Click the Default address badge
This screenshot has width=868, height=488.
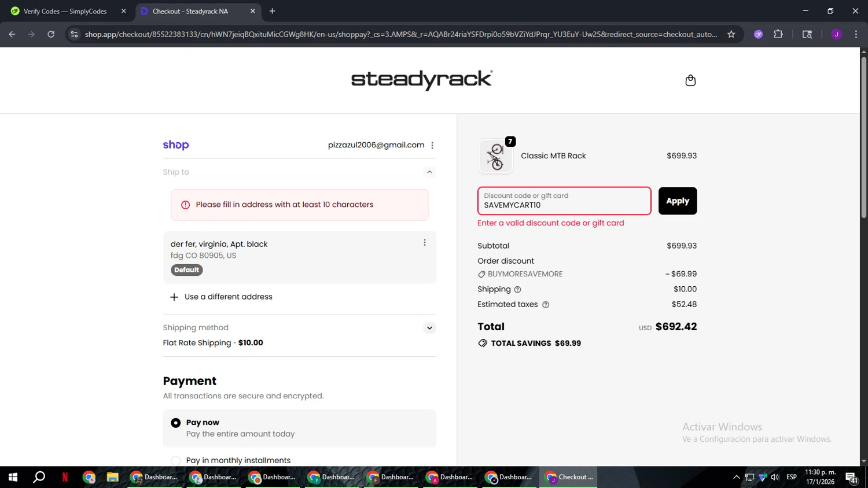(186, 270)
